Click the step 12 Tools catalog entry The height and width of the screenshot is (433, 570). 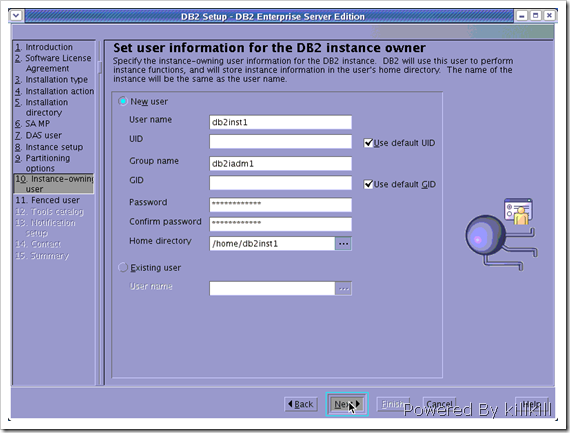tap(49, 212)
